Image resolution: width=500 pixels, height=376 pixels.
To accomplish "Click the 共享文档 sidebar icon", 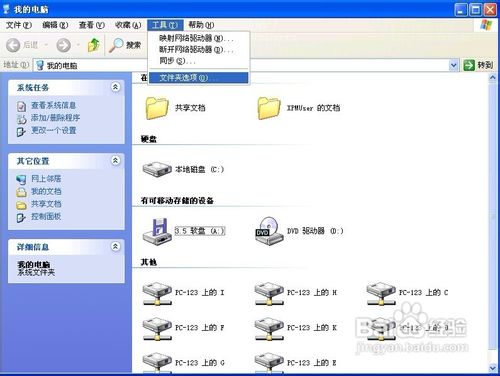I will click(x=21, y=205).
